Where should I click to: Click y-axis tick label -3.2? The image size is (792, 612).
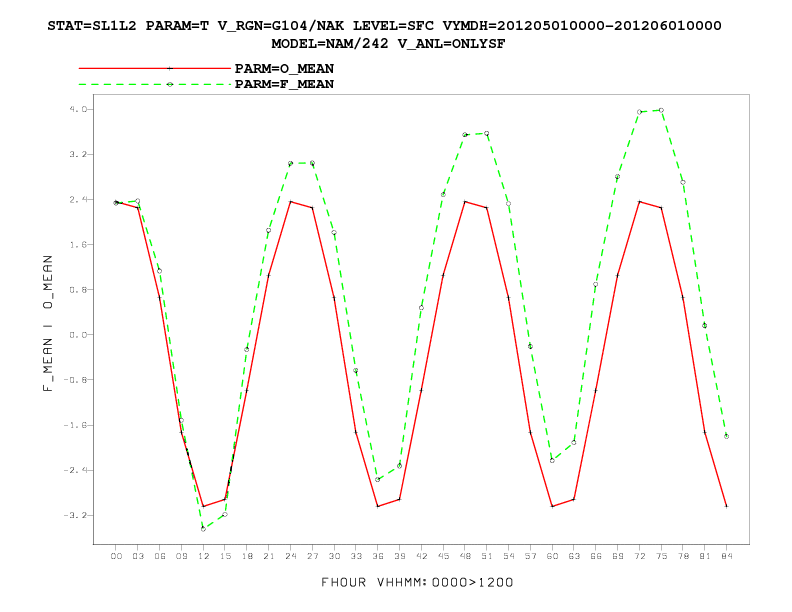tap(74, 515)
